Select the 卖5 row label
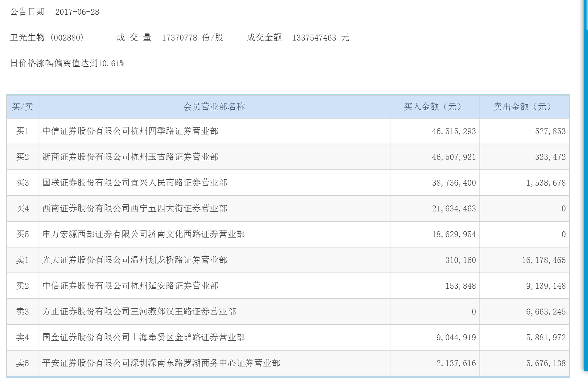588x383 pixels. click(23, 363)
